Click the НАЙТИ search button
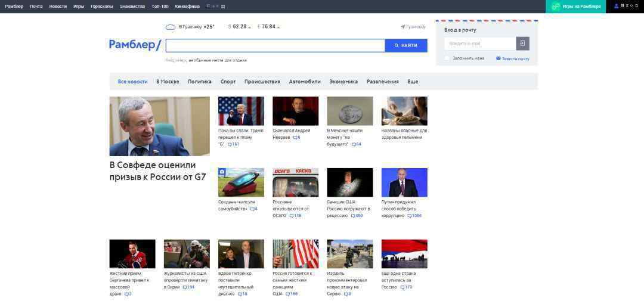The width and height of the screenshot is (644, 304). click(x=406, y=45)
